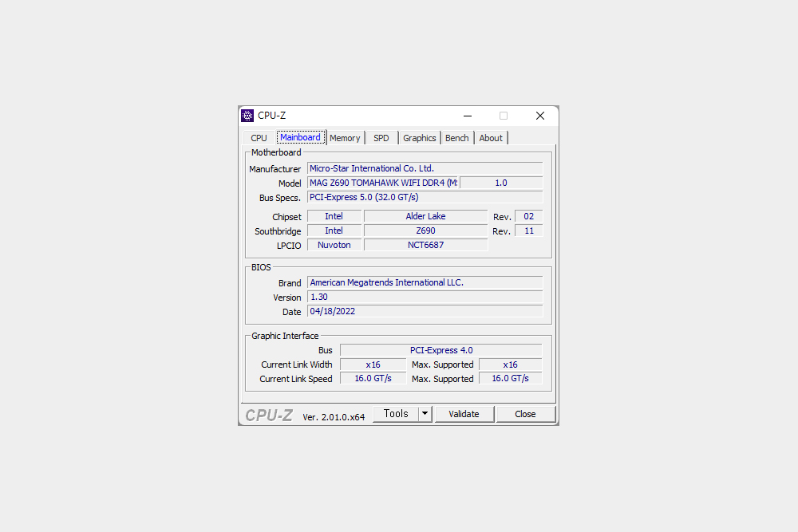Click the Manufacturer field Micro-Star International
Image resolution: width=798 pixels, height=532 pixels.
425,168
